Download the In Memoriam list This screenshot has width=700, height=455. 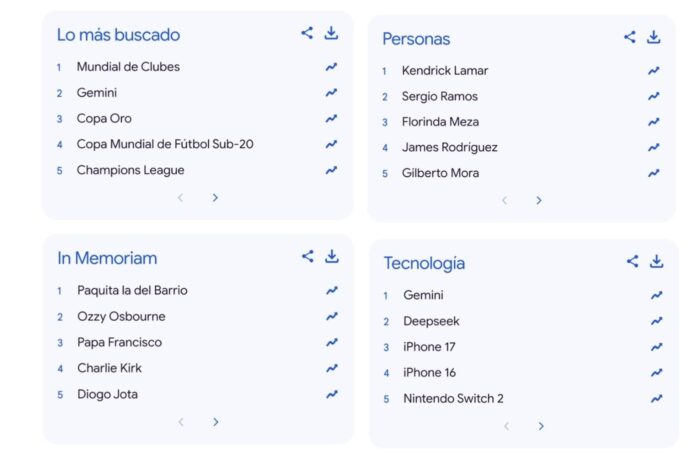331,256
